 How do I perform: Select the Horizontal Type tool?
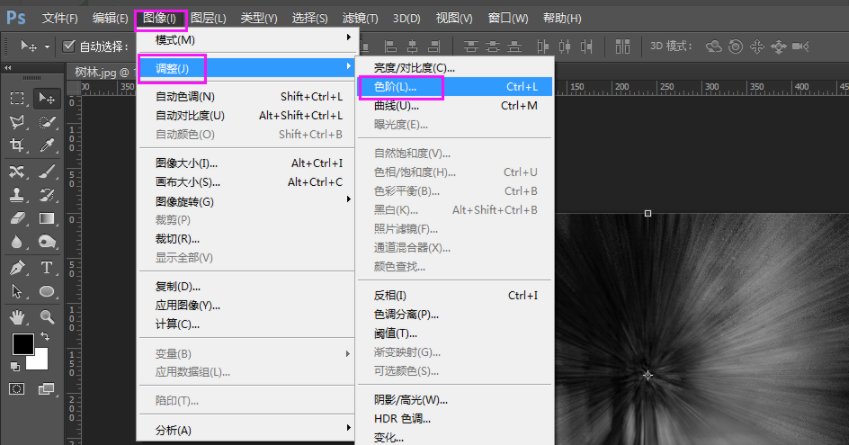tap(47, 268)
